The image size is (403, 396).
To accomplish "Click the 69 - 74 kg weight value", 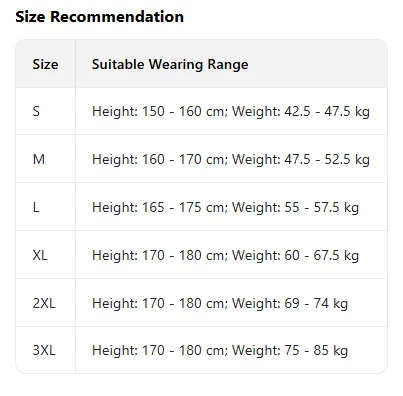I will pos(316,303).
